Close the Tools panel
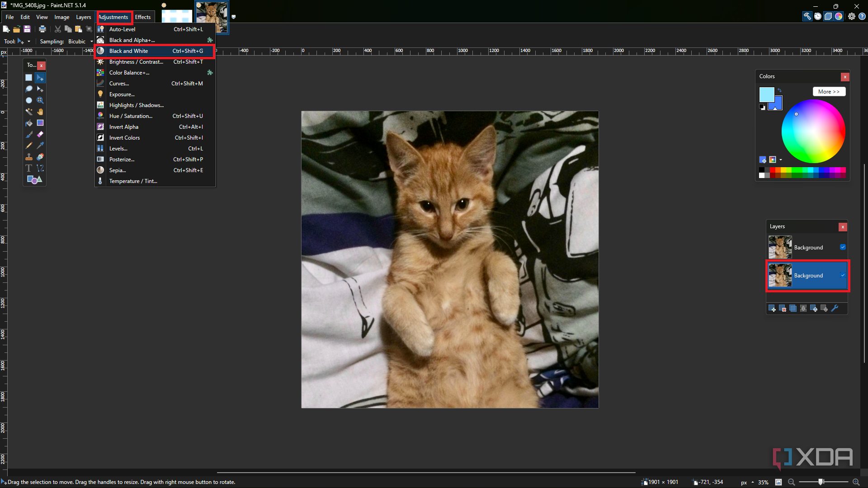This screenshot has height=488, width=868. click(x=41, y=66)
